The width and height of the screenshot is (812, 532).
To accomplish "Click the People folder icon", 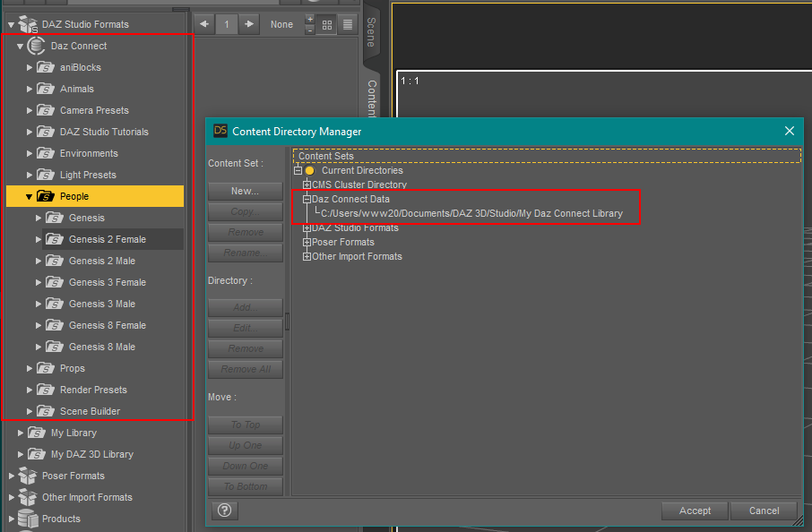I will pyautogui.click(x=46, y=196).
